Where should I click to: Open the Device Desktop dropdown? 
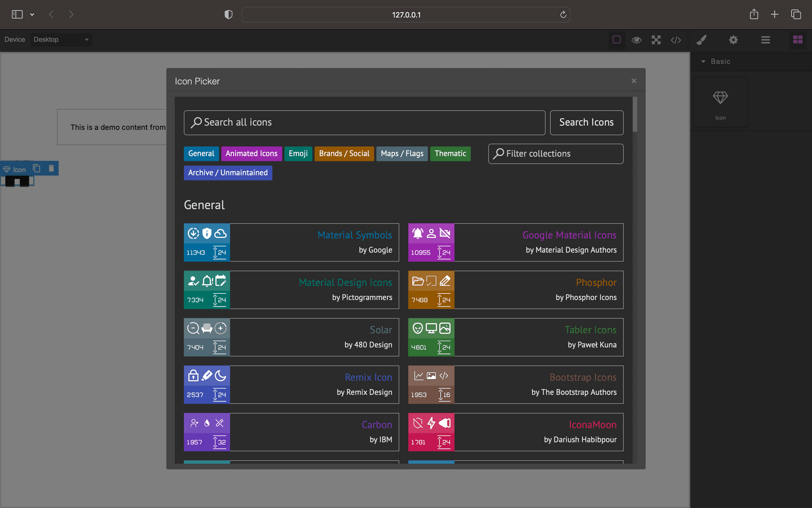(61, 40)
